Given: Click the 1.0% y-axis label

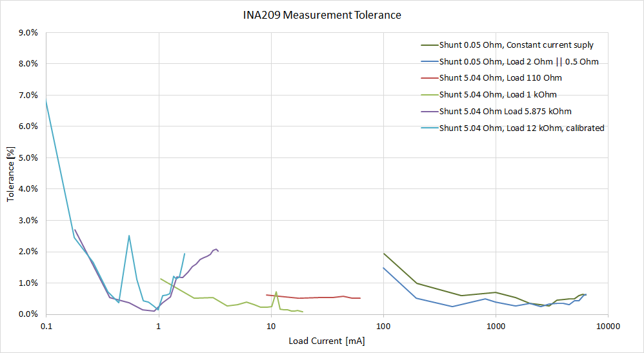Looking at the screenshot, I should [28, 283].
